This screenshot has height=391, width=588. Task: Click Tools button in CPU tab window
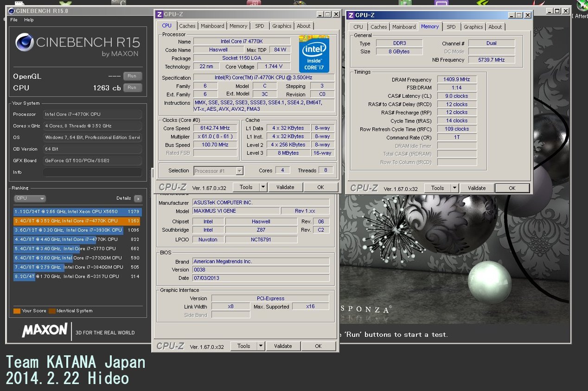pyautogui.click(x=246, y=187)
